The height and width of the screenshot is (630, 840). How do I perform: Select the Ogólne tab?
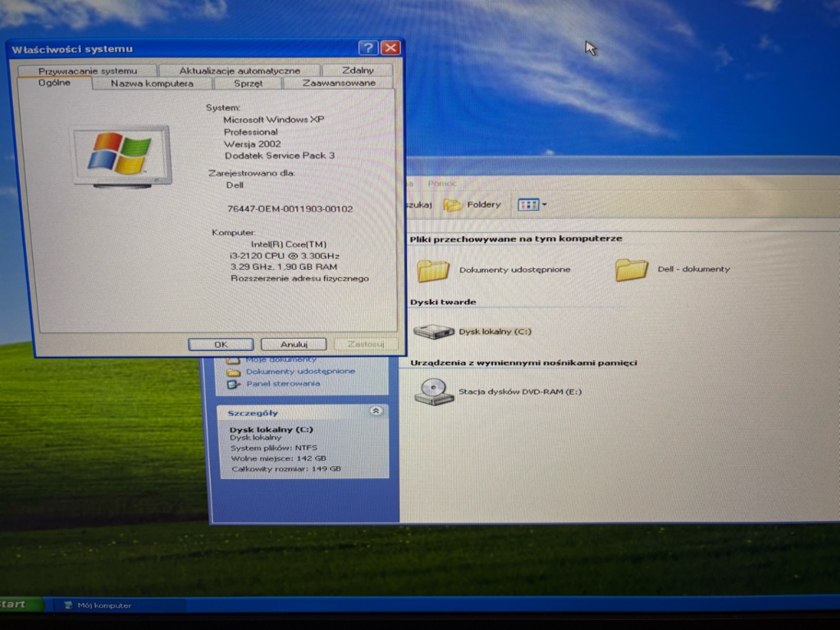click(x=54, y=83)
